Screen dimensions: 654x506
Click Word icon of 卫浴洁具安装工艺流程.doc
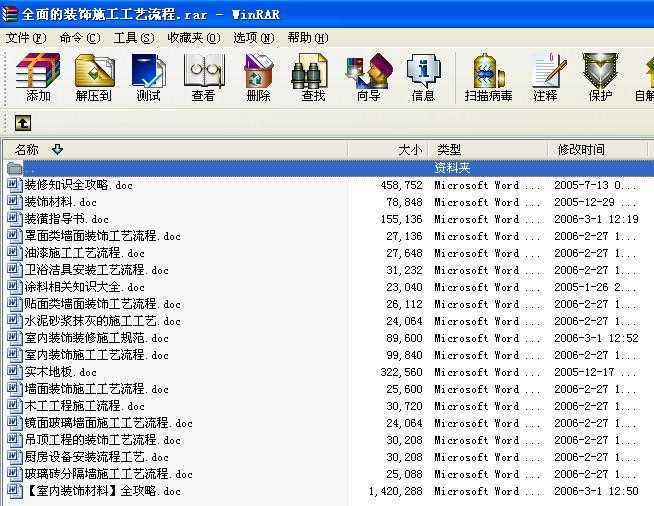click(x=14, y=270)
